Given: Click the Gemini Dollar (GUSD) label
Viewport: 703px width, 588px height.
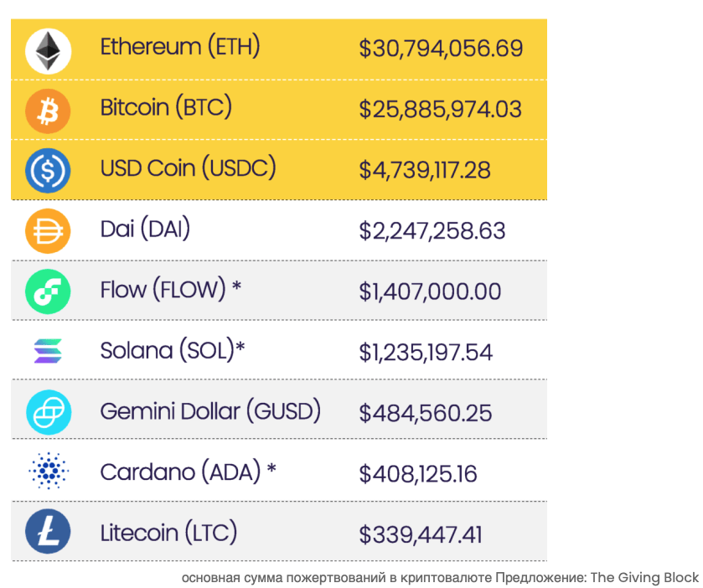Looking at the screenshot, I should tap(210, 411).
